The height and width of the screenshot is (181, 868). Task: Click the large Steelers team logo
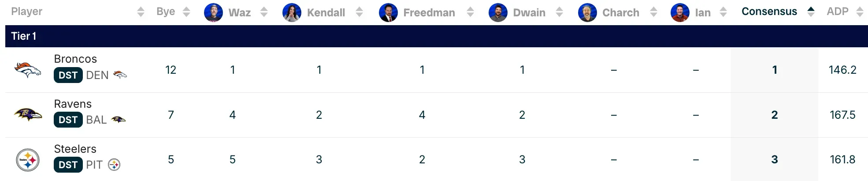click(28, 160)
